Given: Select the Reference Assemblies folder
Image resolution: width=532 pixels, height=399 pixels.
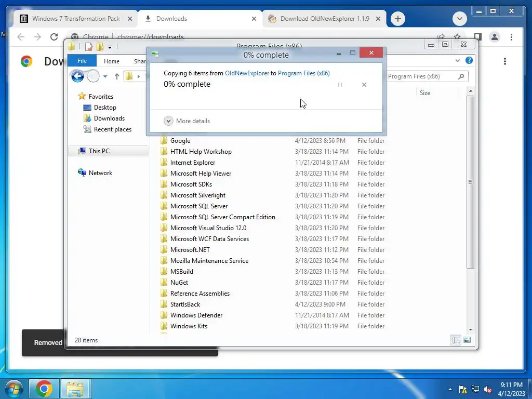Looking at the screenshot, I should point(200,294).
